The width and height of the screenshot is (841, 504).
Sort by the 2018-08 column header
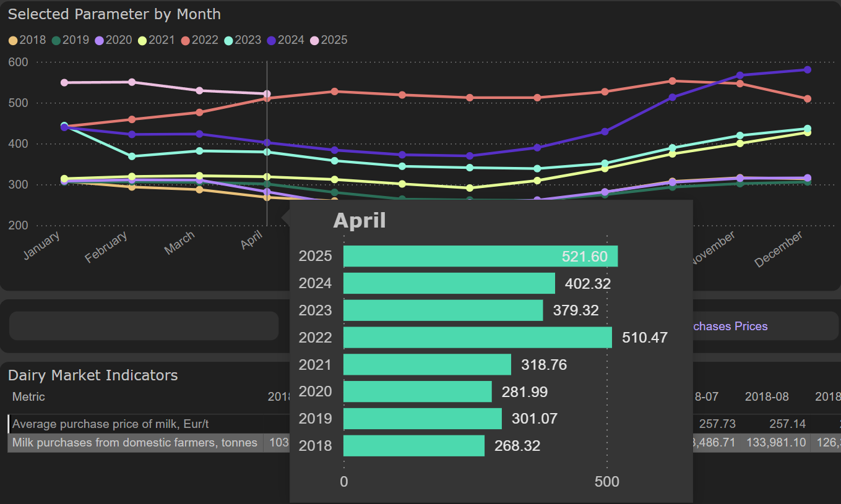tap(767, 396)
